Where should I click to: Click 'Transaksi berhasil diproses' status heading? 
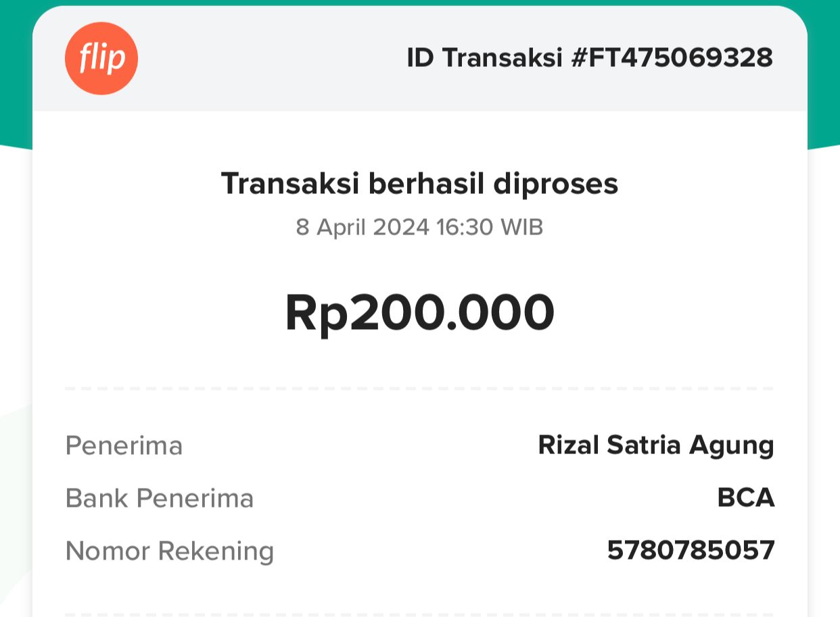tap(419, 183)
